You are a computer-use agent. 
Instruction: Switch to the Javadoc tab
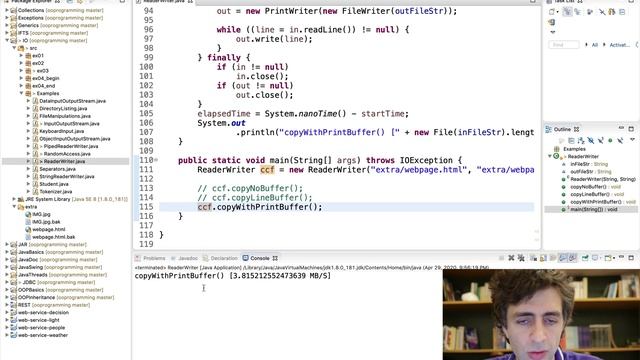point(184,258)
